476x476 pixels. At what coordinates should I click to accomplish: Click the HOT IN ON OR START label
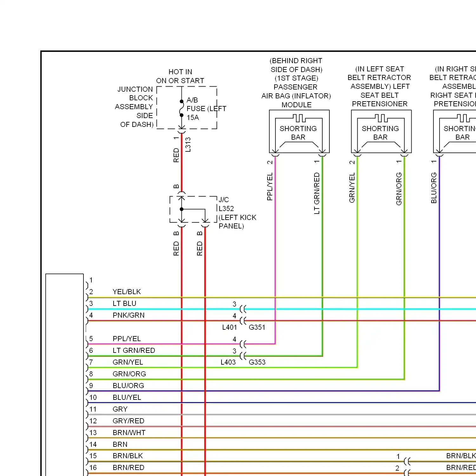[x=180, y=76]
